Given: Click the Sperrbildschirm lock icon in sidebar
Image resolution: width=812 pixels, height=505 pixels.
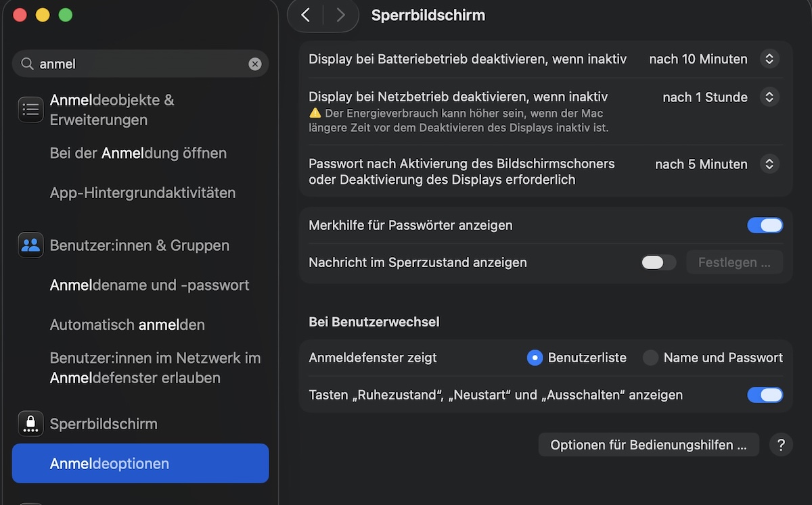Looking at the screenshot, I should click(30, 424).
